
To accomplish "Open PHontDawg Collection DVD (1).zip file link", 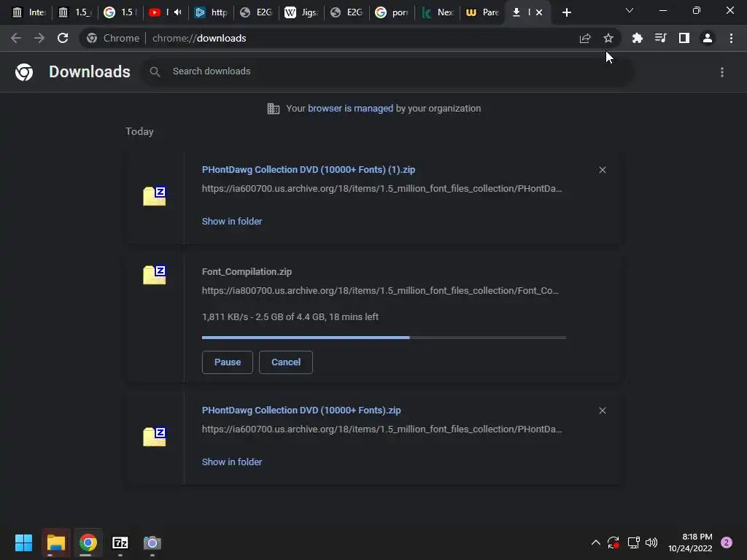I will click(x=309, y=170).
